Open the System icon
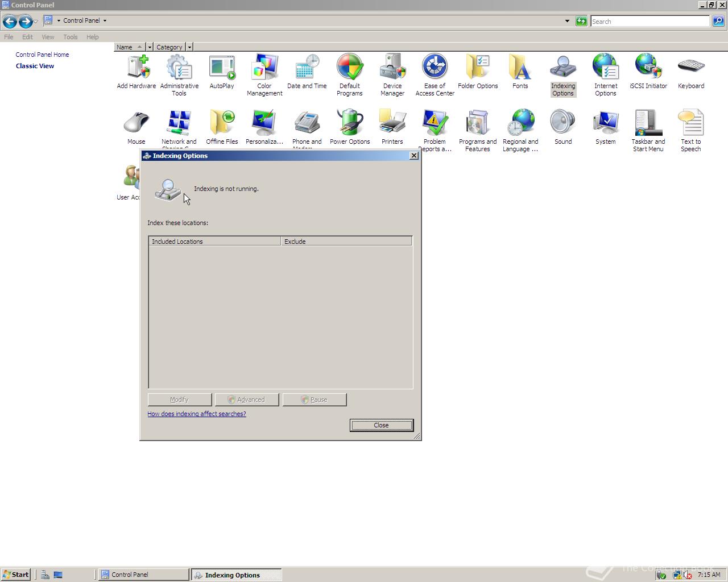 pyautogui.click(x=606, y=127)
